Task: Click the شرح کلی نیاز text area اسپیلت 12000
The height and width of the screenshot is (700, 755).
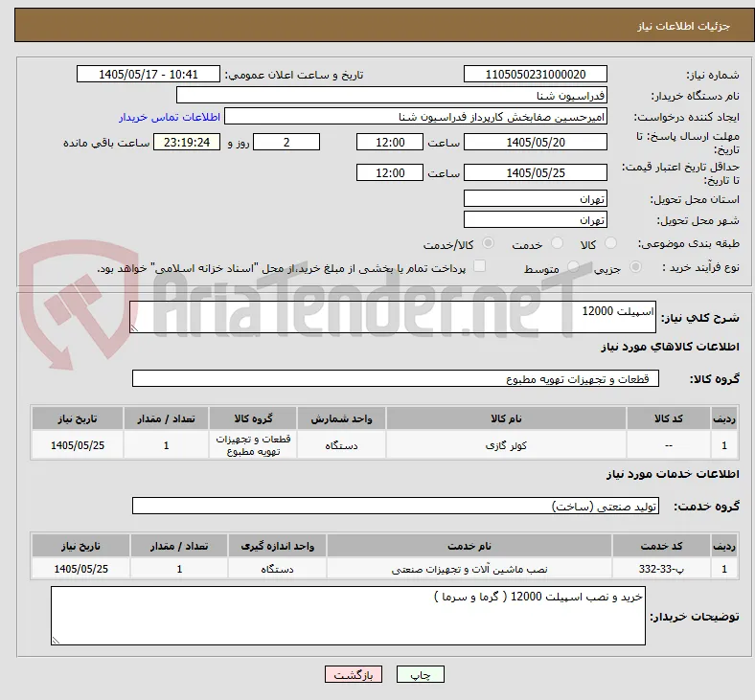Action: coord(393,317)
